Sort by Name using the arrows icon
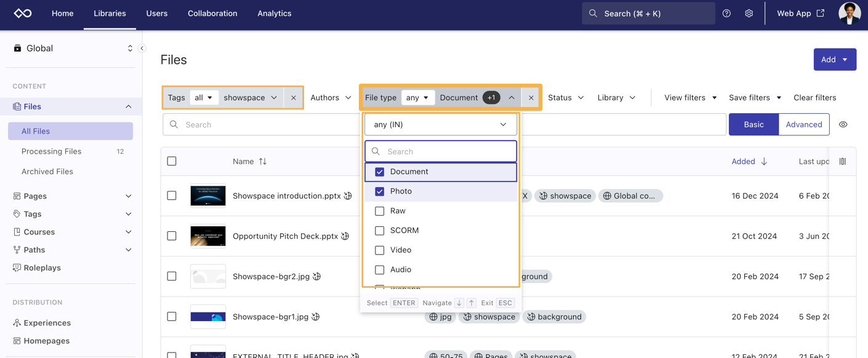Image resolution: width=868 pixels, height=358 pixels. coord(263,162)
